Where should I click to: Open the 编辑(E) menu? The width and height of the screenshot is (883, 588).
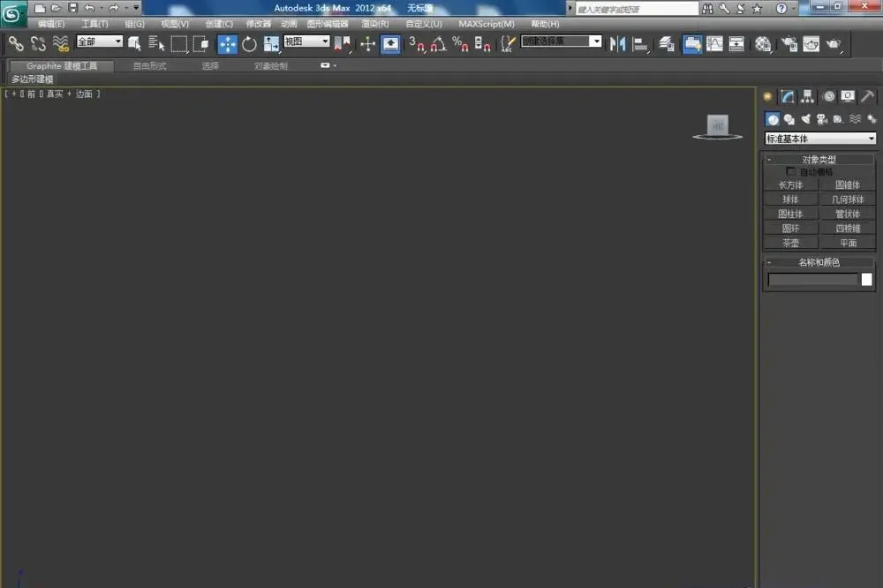[50, 24]
